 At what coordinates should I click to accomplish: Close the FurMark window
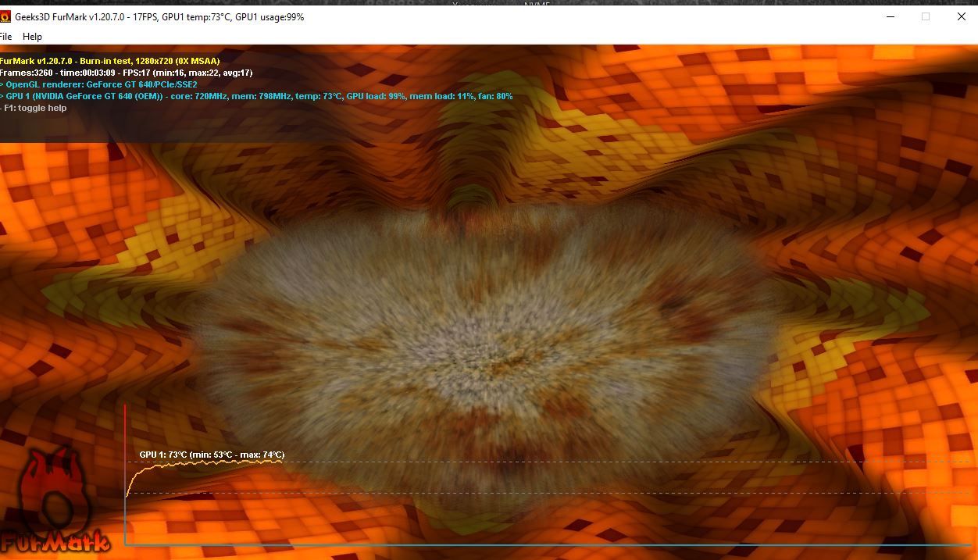(x=961, y=16)
